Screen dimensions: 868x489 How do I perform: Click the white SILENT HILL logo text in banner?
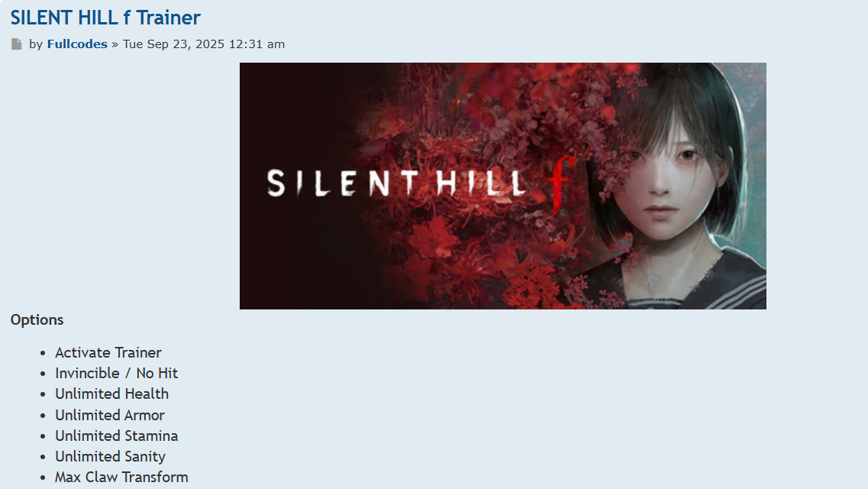tap(396, 183)
